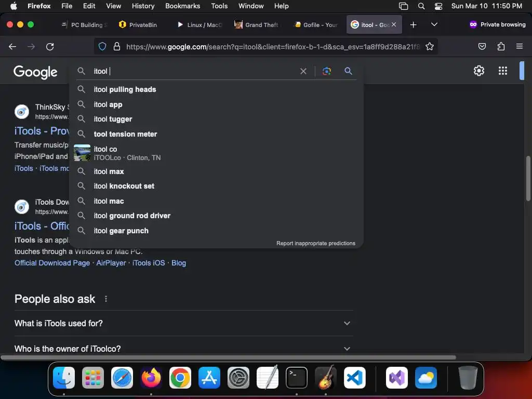Open Visual Studio Code from the Dock

tap(355, 378)
